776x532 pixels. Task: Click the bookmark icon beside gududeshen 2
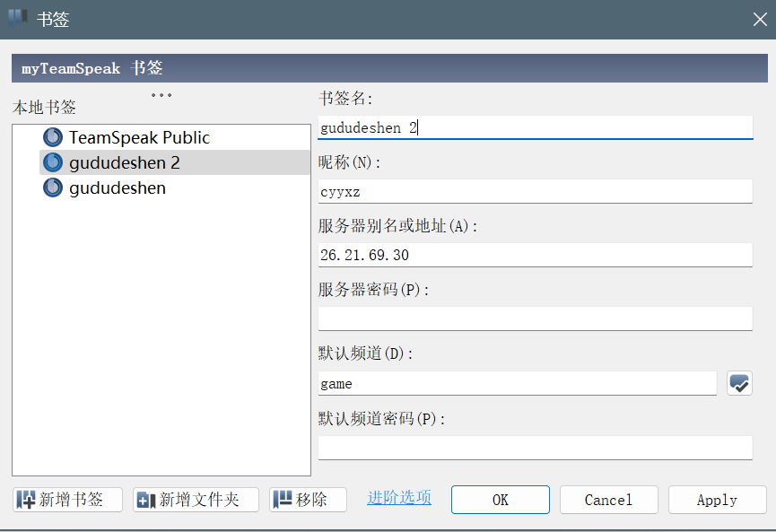(52, 162)
